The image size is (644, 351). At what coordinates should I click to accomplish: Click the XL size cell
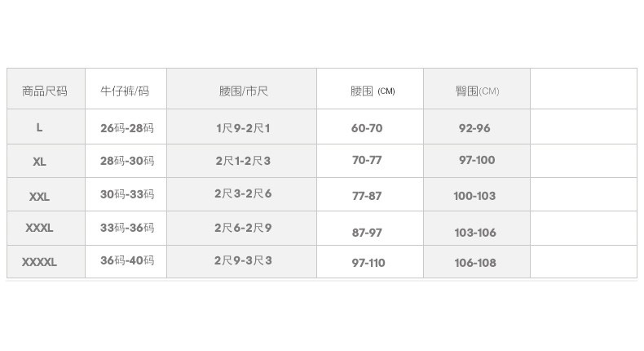tap(40, 162)
